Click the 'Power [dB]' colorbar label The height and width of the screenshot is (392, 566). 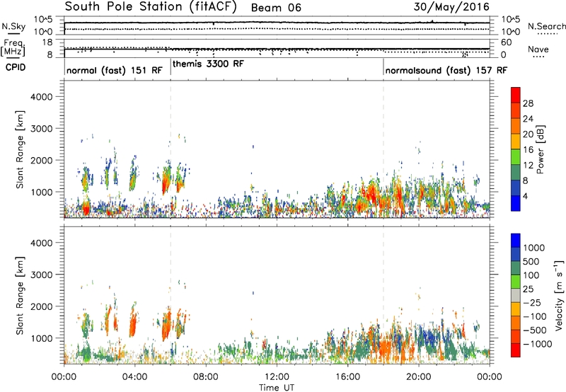(x=540, y=149)
